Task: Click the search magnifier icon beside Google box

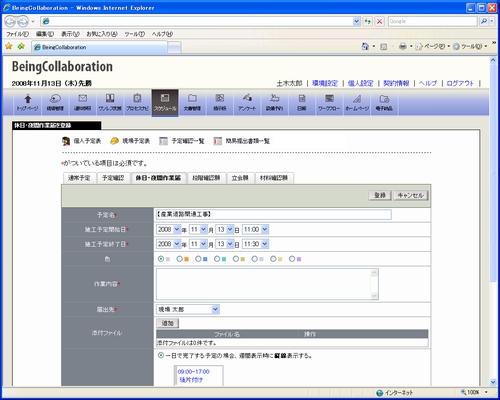Action: [x=483, y=21]
